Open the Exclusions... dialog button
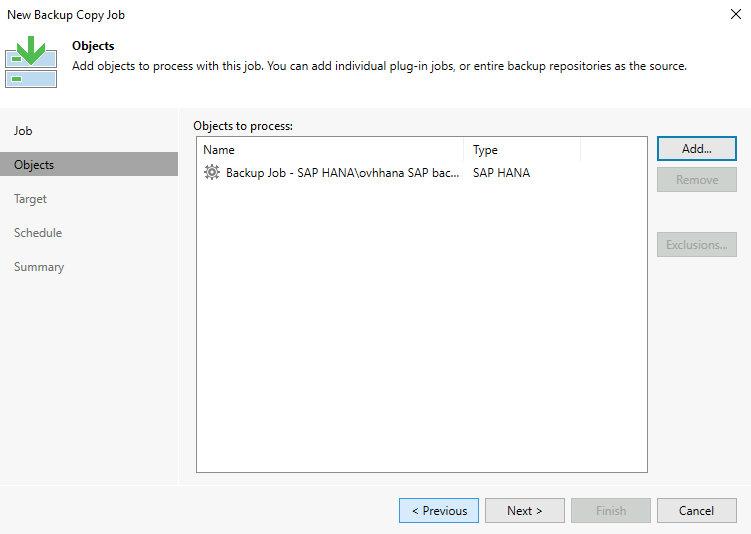Image resolution: width=751 pixels, height=534 pixels. pyautogui.click(x=697, y=244)
